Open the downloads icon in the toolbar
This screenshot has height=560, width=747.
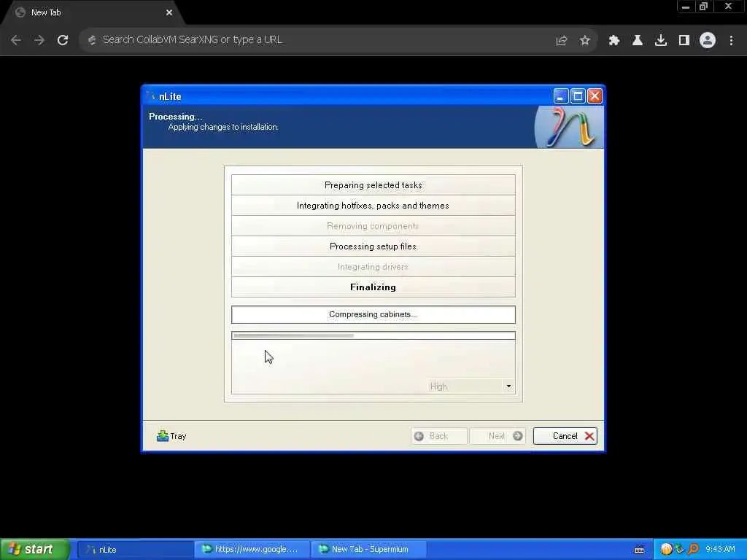coord(660,41)
